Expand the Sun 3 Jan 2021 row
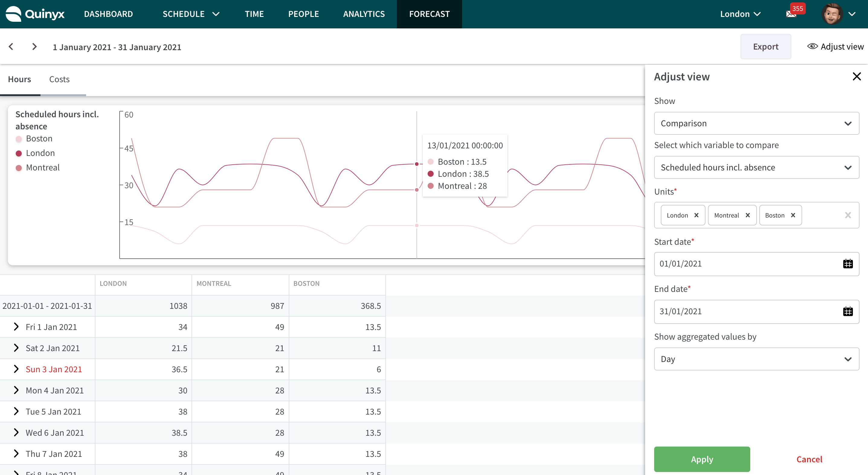Screen dimensions: 868x475 click(16, 369)
